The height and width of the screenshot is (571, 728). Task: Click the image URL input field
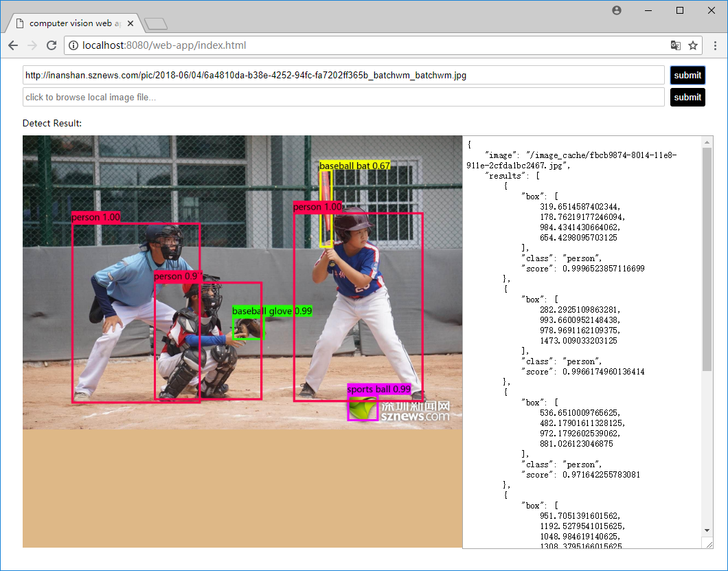click(x=343, y=76)
